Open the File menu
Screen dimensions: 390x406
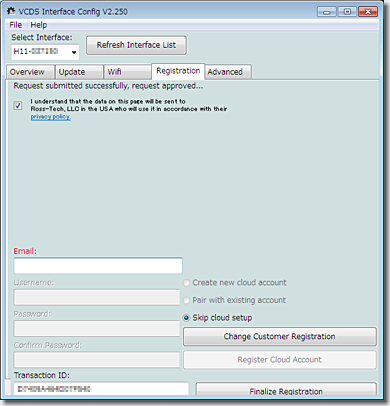coord(16,25)
